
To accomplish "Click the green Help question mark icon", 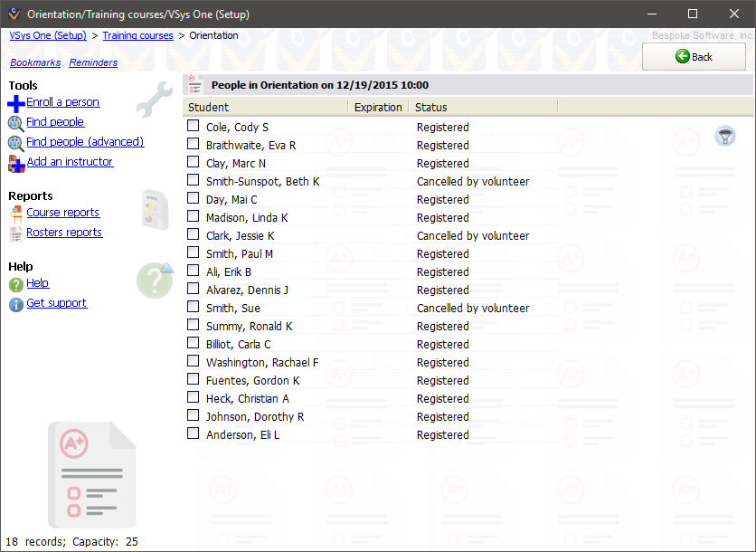I will click(x=16, y=283).
